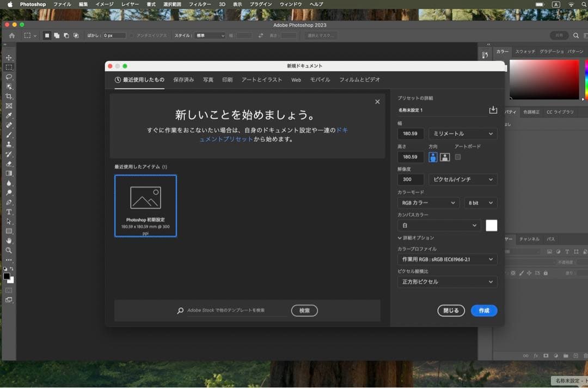Open the ミリメートル unit dropdown

(462, 134)
